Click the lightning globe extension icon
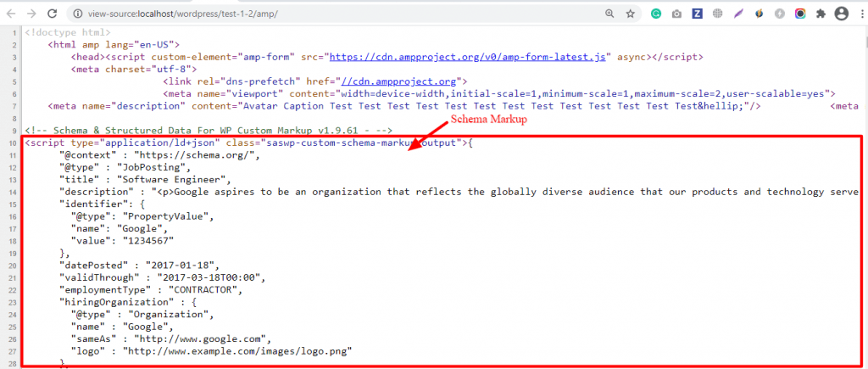This screenshot has width=868, height=369. click(x=759, y=14)
